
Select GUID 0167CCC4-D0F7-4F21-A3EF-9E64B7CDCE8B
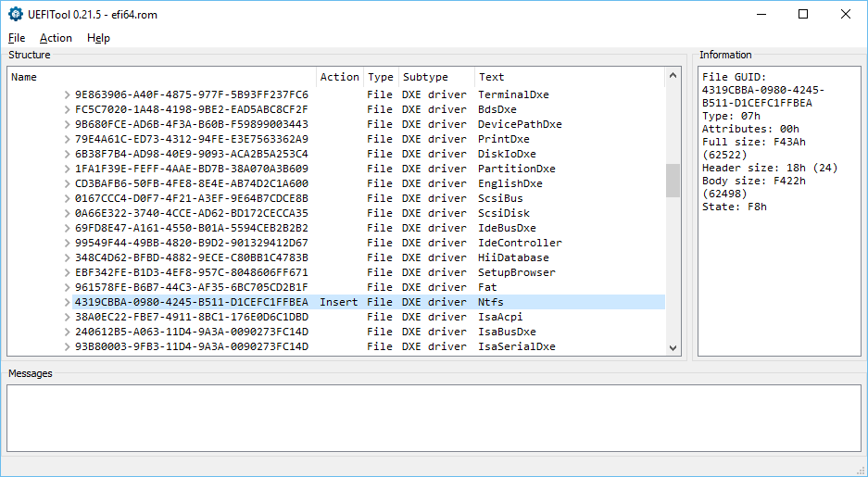tap(192, 198)
